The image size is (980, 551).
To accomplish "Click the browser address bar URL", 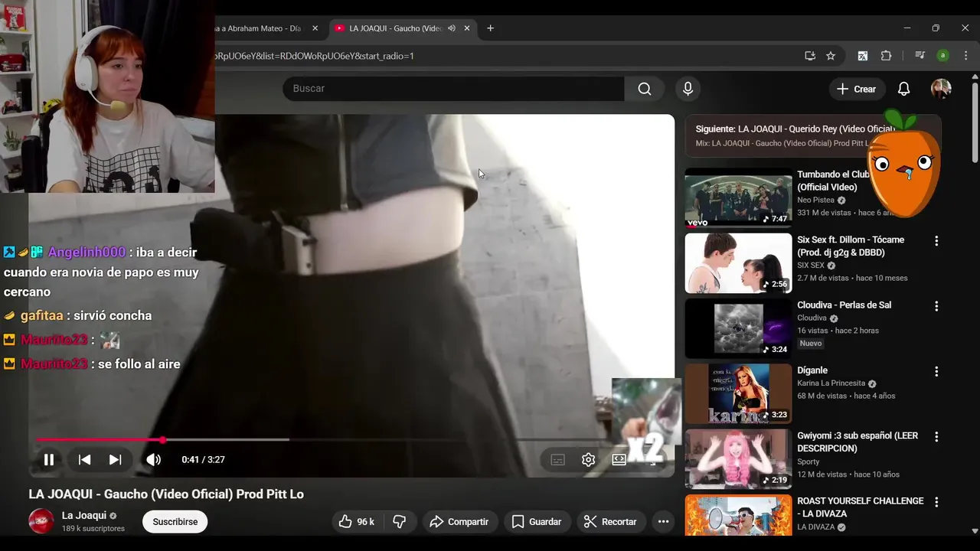I will [315, 56].
